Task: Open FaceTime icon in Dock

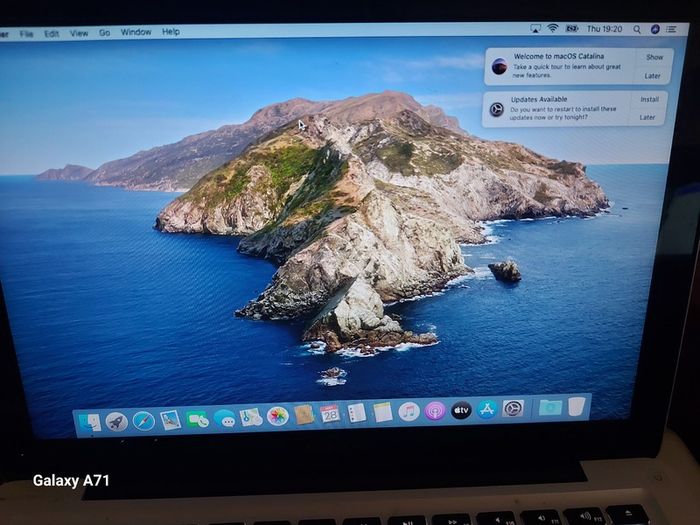Action: pyautogui.click(x=198, y=419)
